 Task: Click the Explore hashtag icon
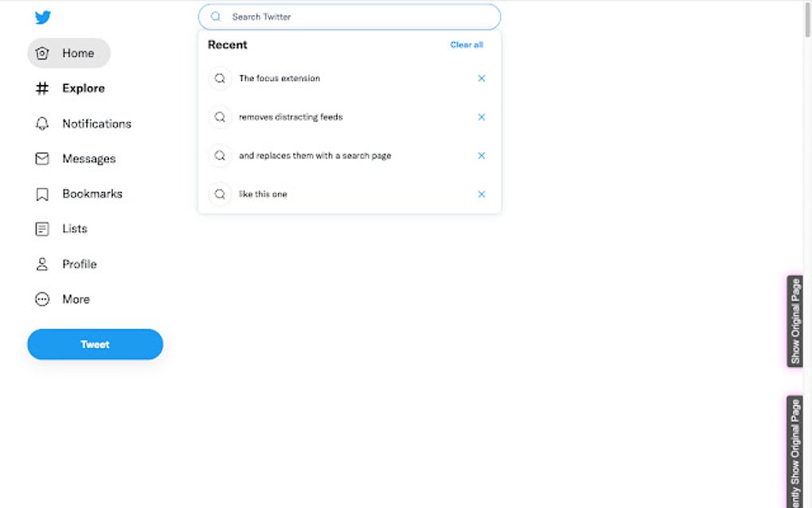(x=42, y=88)
